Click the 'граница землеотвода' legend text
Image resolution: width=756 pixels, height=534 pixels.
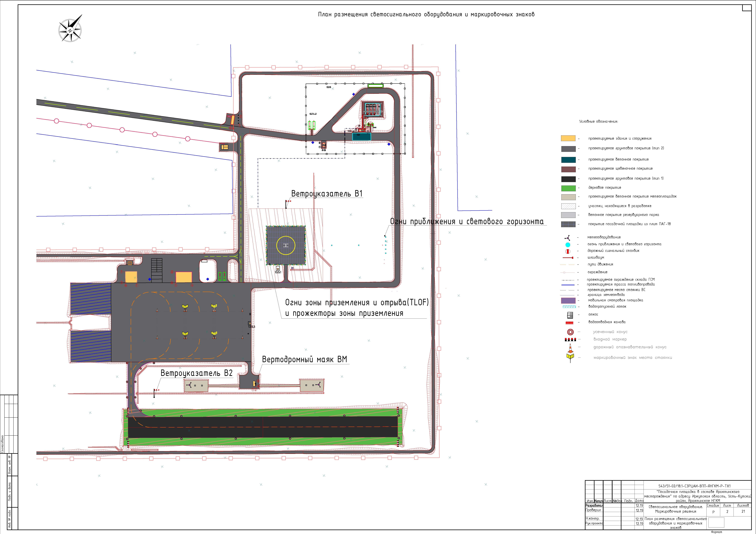pos(606,295)
